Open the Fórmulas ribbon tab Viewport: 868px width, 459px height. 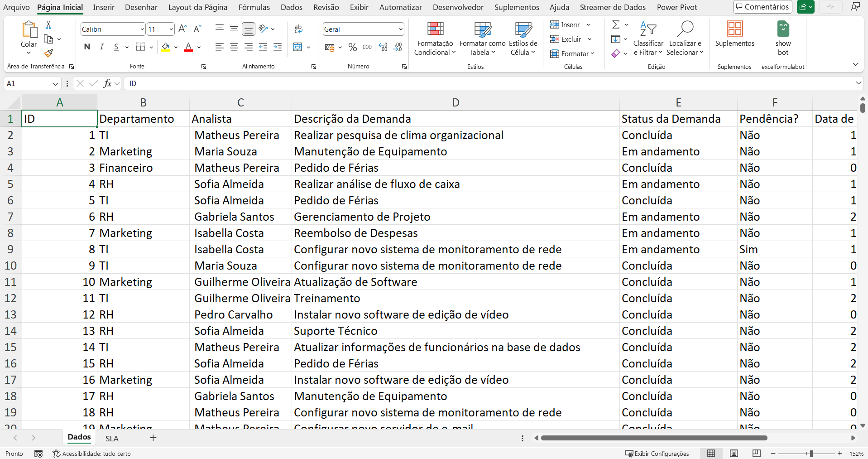pyautogui.click(x=254, y=7)
